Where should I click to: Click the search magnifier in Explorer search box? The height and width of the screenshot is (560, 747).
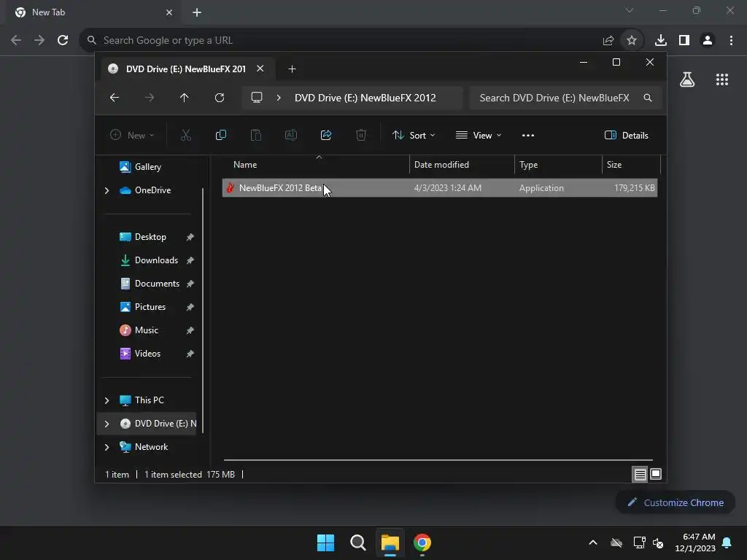tap(648, 98)
